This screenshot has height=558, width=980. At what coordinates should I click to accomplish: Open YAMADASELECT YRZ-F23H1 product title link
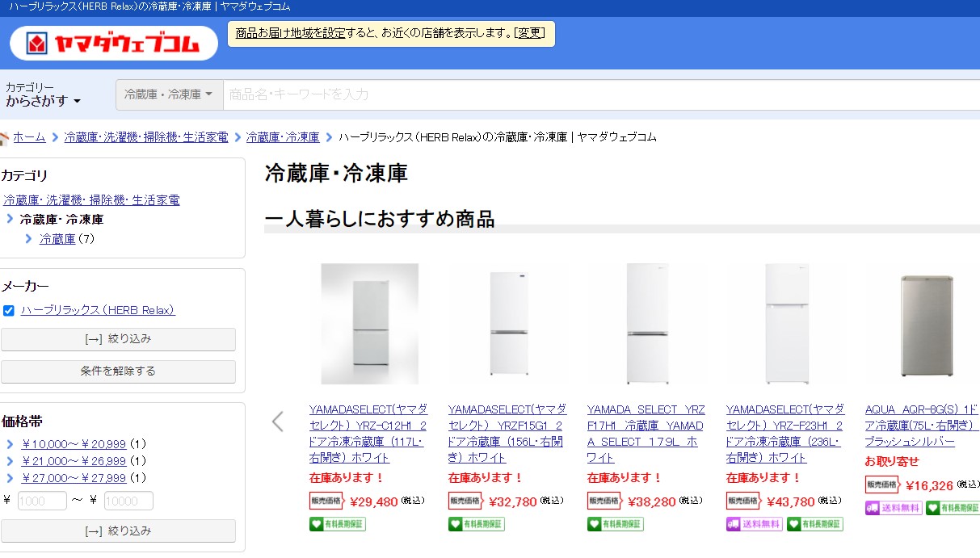[785, 434]
